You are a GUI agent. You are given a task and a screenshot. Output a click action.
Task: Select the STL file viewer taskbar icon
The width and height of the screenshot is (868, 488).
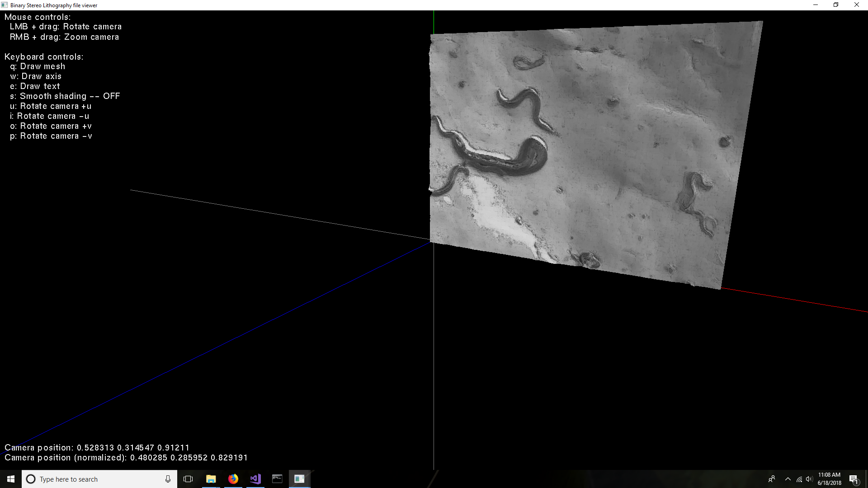pyautogui.click(x=299, y=479)
